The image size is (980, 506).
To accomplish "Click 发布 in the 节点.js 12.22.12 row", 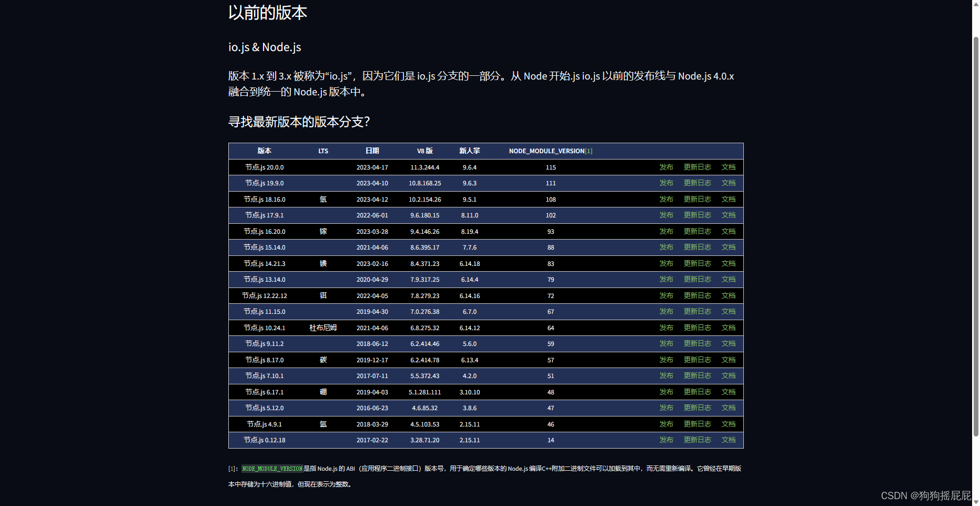I will [x=666, y=295].
